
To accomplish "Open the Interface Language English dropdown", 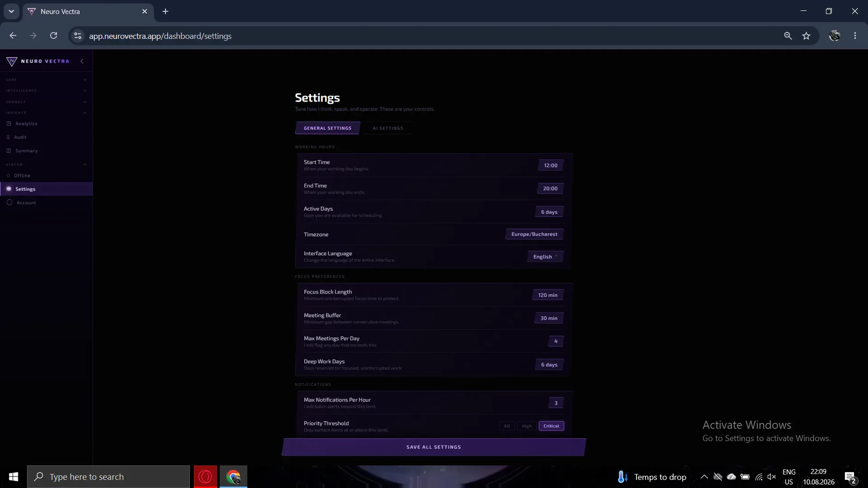I will coord(545,257).
